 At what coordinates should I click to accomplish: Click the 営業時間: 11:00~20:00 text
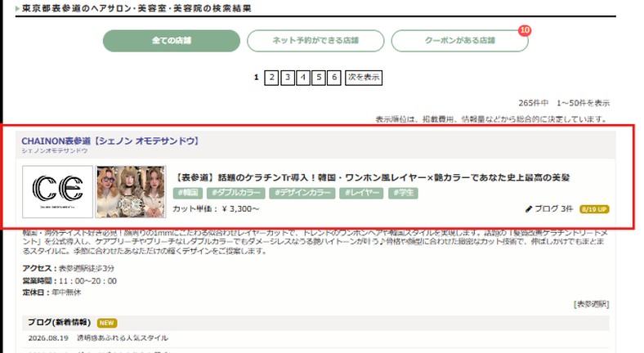pyautogui.click(x=69, y=281)
